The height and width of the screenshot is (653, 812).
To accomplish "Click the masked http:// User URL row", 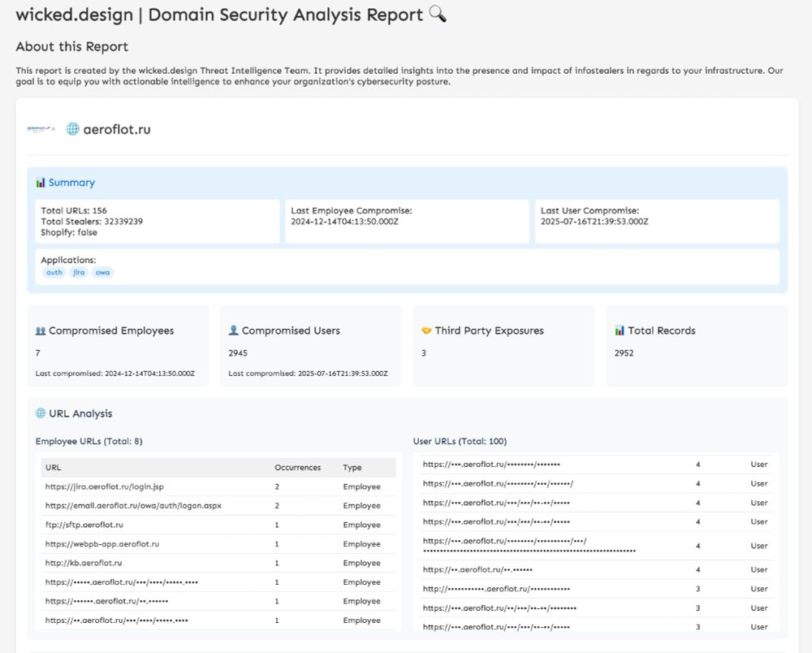I will [x=595, y=589].
